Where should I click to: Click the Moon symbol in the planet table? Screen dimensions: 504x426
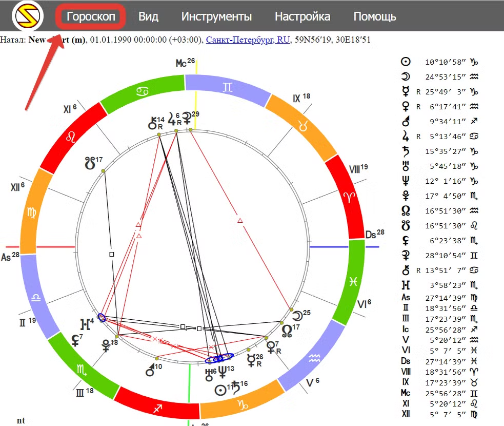406,76
